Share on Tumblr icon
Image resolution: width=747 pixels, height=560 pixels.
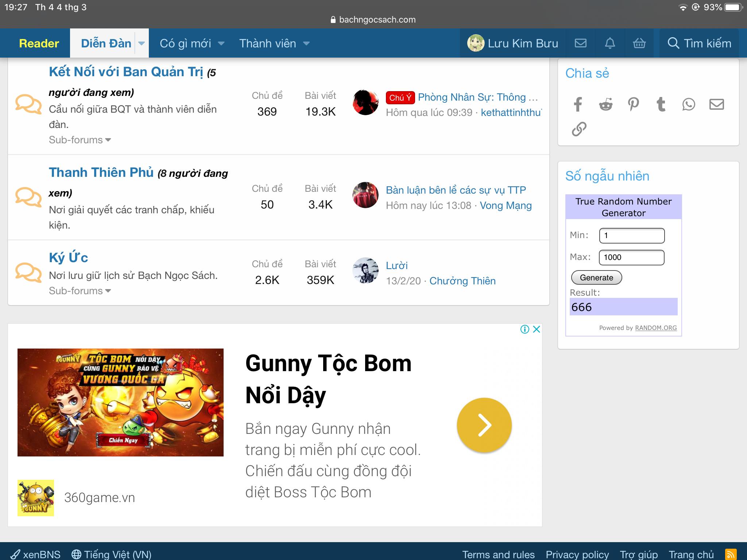661,105
